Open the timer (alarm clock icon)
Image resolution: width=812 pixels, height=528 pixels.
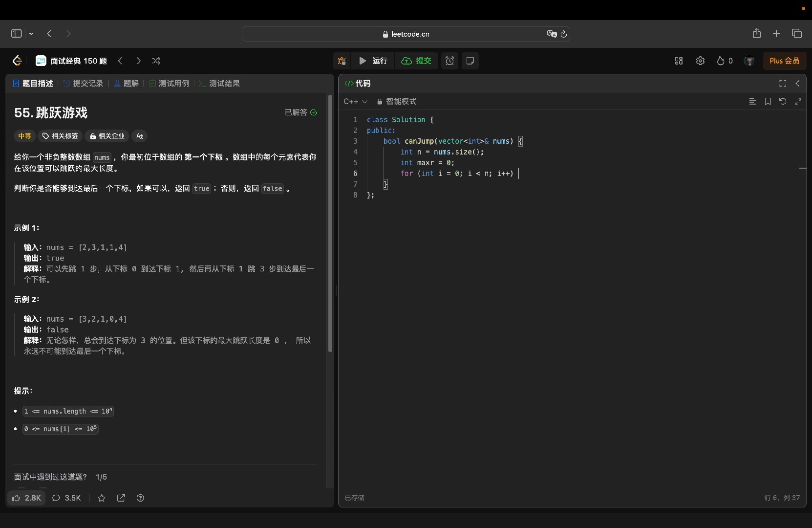click(x=449, y=61)
